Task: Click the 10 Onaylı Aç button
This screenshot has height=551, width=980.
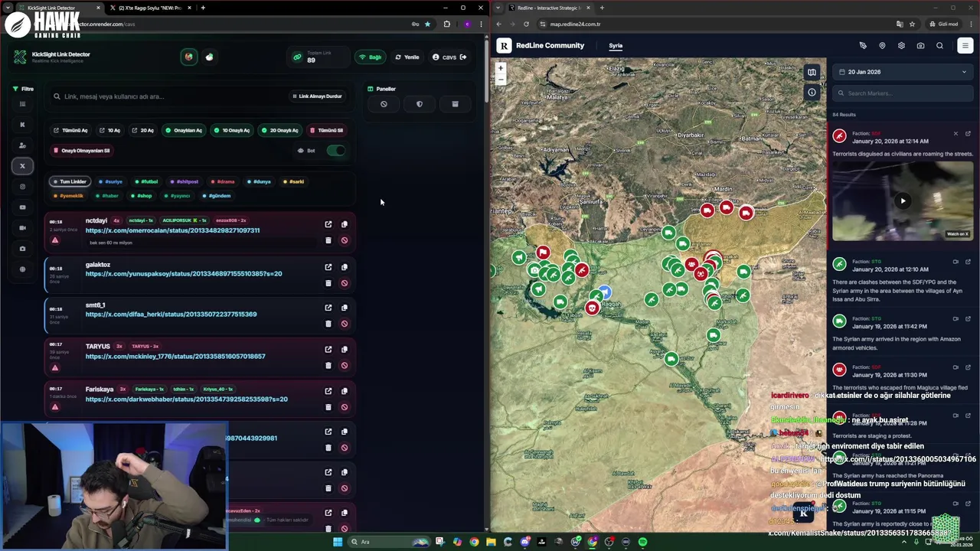Action: [232, 130]
